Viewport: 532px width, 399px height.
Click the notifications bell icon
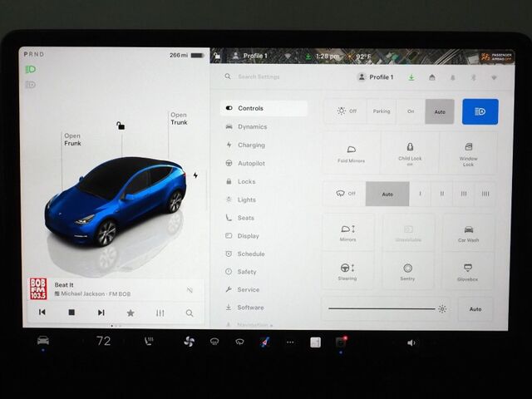click(x=452, y=77)
